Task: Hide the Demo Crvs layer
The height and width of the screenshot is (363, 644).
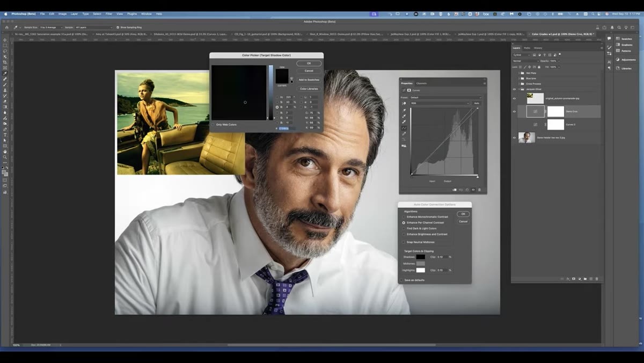Action: point(514,112)
